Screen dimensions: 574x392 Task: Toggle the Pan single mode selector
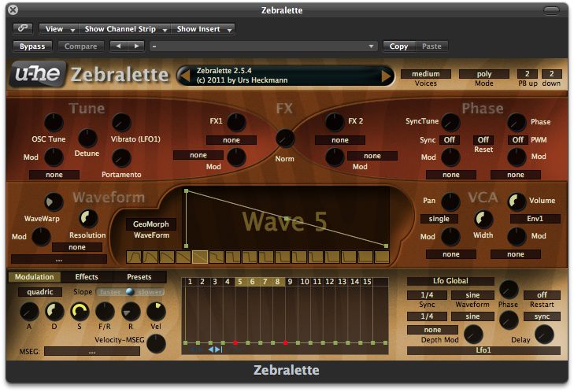[x=439, y=219]
